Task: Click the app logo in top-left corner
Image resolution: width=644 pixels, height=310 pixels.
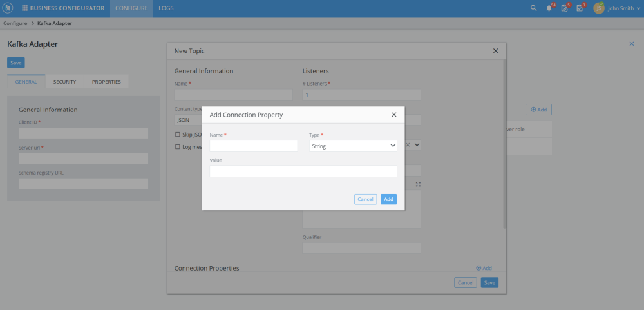Action: click(8, 8)
